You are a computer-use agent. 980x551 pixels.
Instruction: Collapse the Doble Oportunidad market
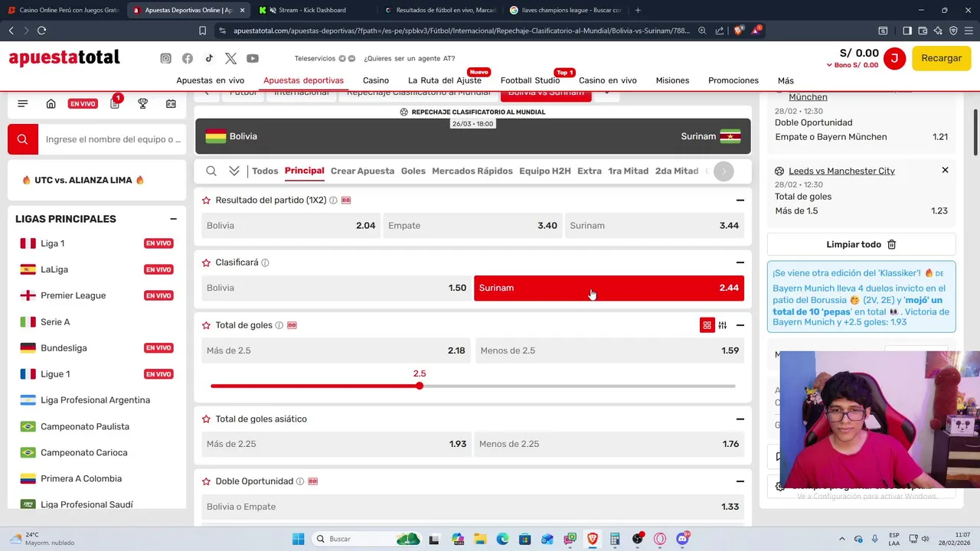(740, 481)
